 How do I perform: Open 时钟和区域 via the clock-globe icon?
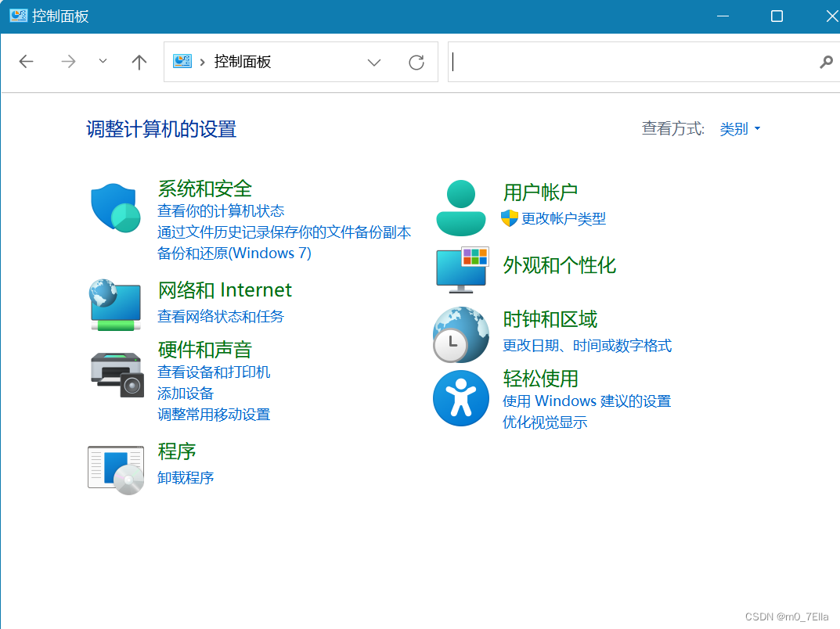tap(461, 335)
